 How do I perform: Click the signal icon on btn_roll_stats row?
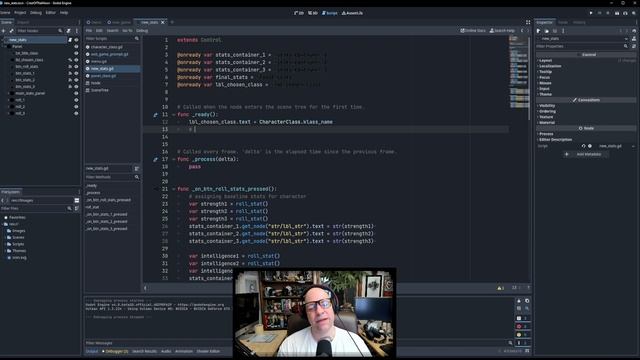coord(70,67)
